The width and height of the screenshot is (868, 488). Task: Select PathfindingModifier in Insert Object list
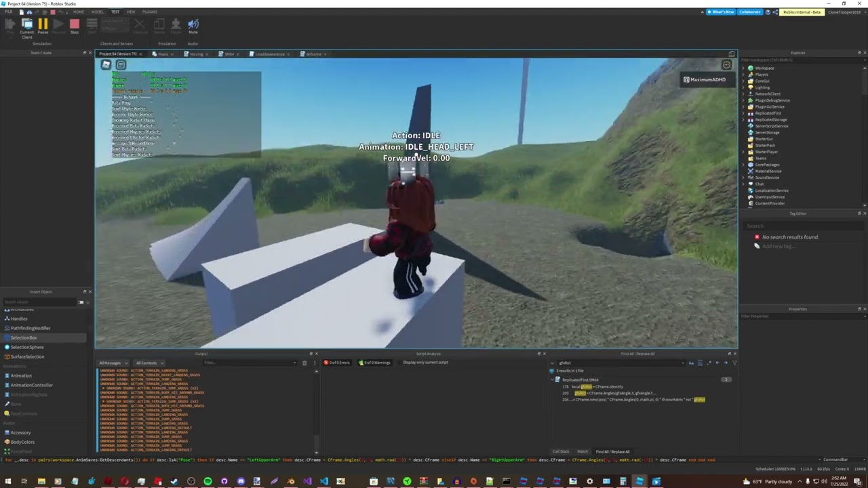[x=31, y=328]
